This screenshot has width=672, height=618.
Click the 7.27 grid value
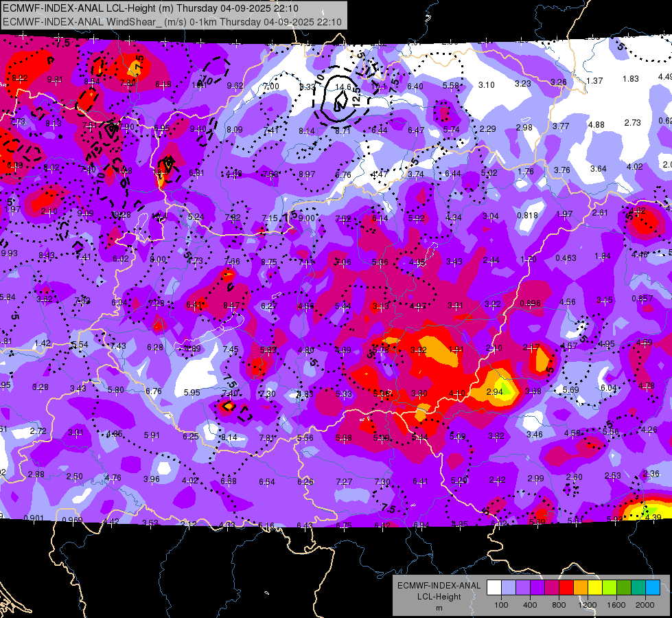point(344,481)
